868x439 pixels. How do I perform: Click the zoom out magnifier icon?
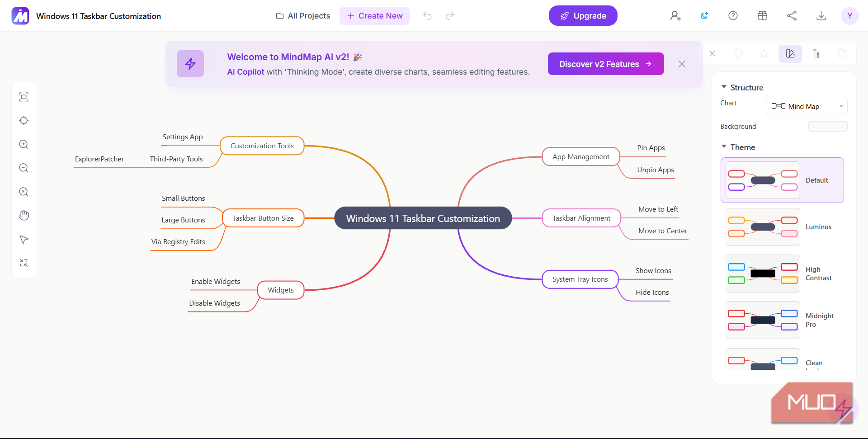pos(24,168)
